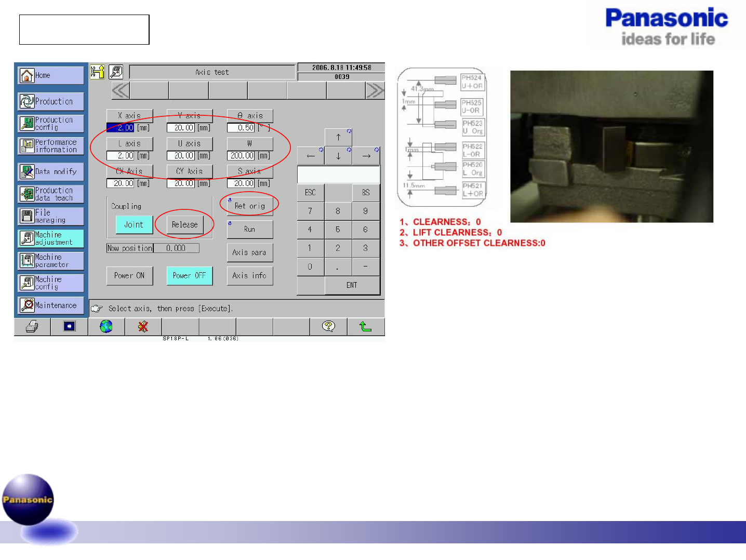Select the CY Axis button
Viewport: 746px width, 560px height.
(x=190, y=171)
